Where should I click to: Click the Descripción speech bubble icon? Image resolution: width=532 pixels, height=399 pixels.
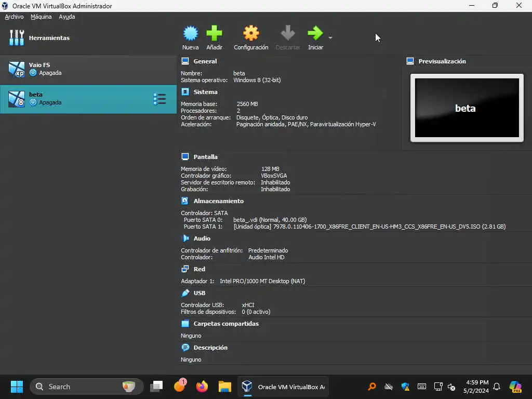[185, 347]
